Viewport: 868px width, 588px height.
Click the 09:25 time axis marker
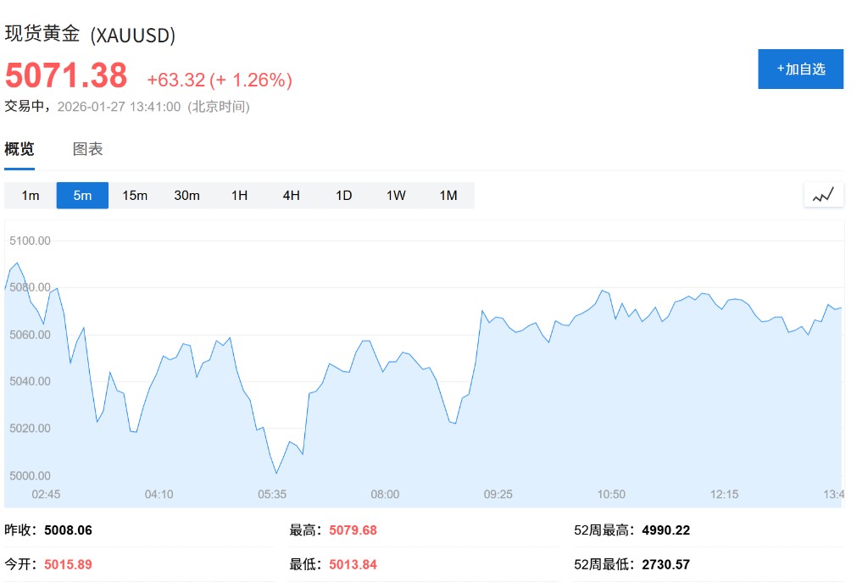[x=498, y=494]
